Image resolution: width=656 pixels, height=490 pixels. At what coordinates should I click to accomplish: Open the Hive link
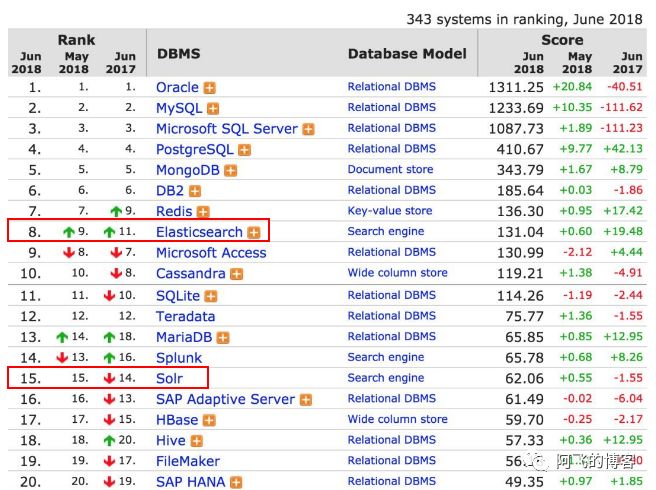[x=171, y=441]
